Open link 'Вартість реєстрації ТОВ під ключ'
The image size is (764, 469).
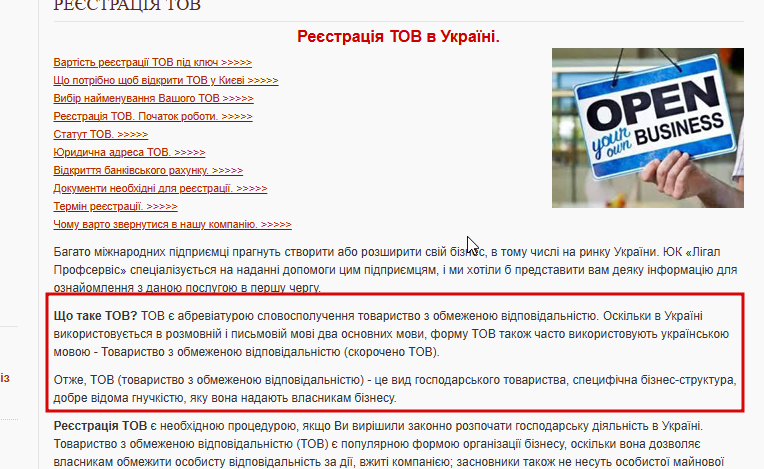click(x=153, y=62)
